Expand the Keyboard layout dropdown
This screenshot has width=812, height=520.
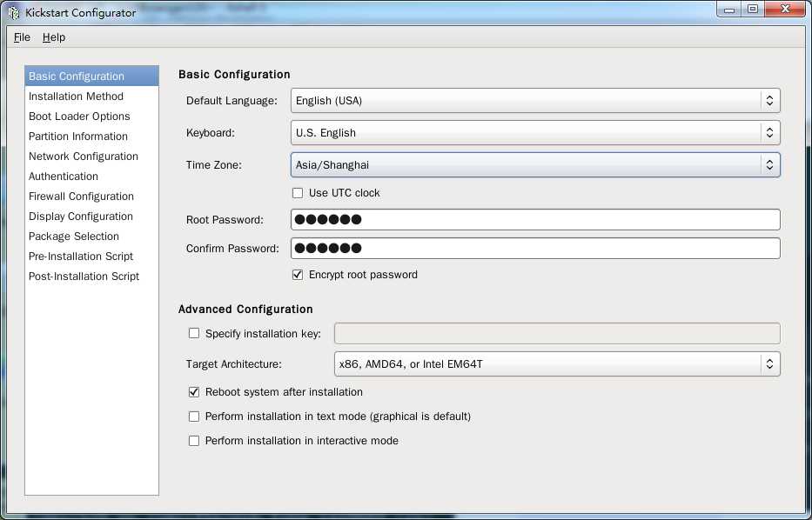point(535,132)
